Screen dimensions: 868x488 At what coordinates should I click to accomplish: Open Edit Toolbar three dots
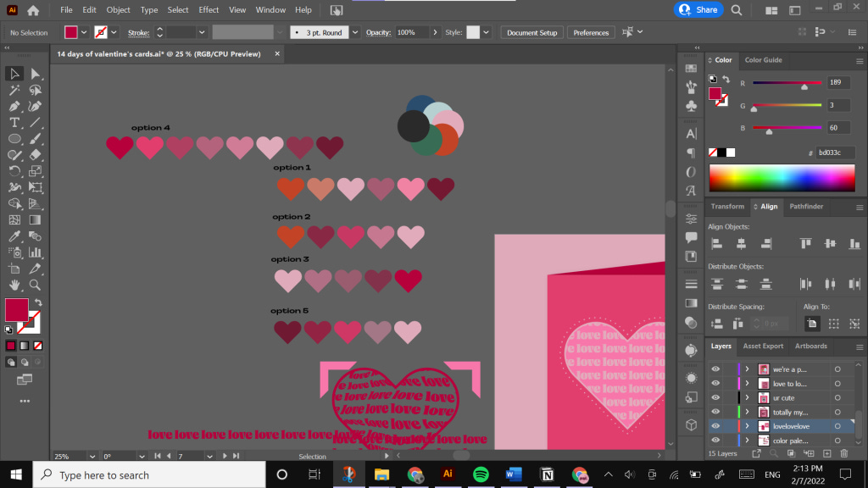[x=25, y=401]
